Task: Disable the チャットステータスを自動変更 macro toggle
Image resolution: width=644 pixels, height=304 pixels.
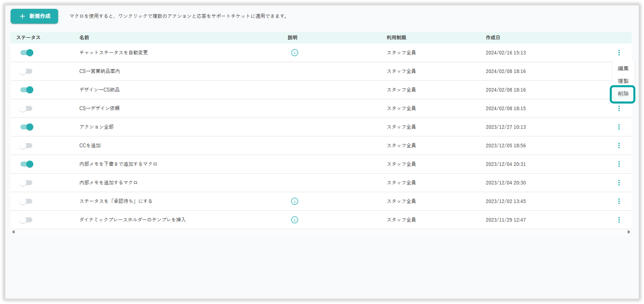Action: (x=27, y=53)
